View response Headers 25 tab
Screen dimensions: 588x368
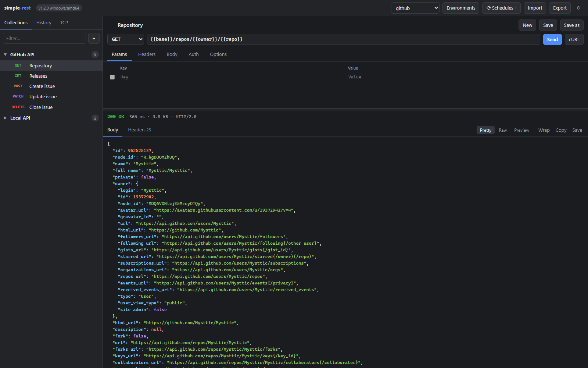coord(139,130)
